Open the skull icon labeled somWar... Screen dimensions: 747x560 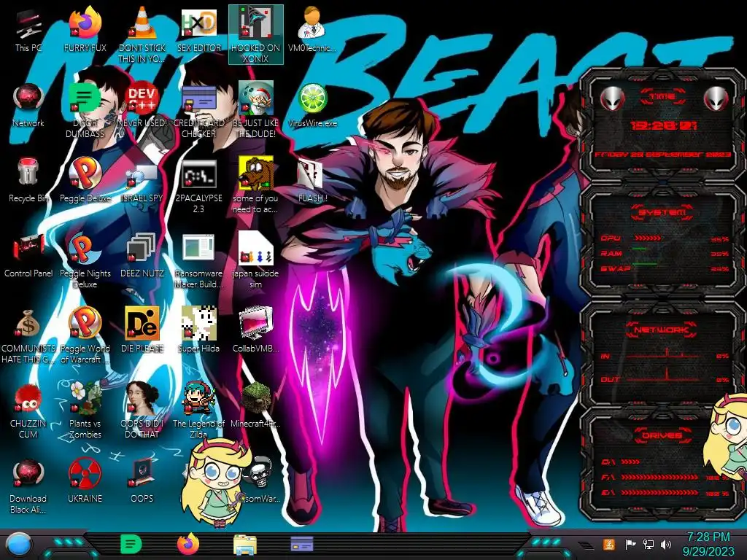260,480
